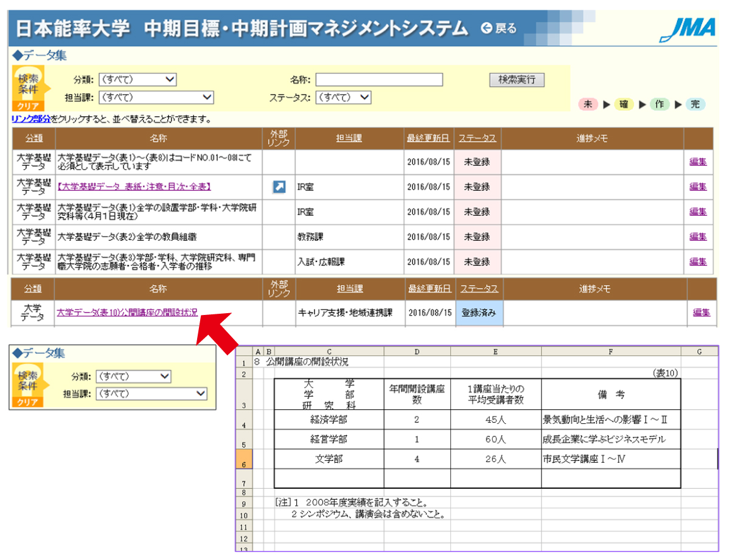
Task: Expand the 担当課 dropdown in the lower データ集 panel
Action: coord(151,393)
